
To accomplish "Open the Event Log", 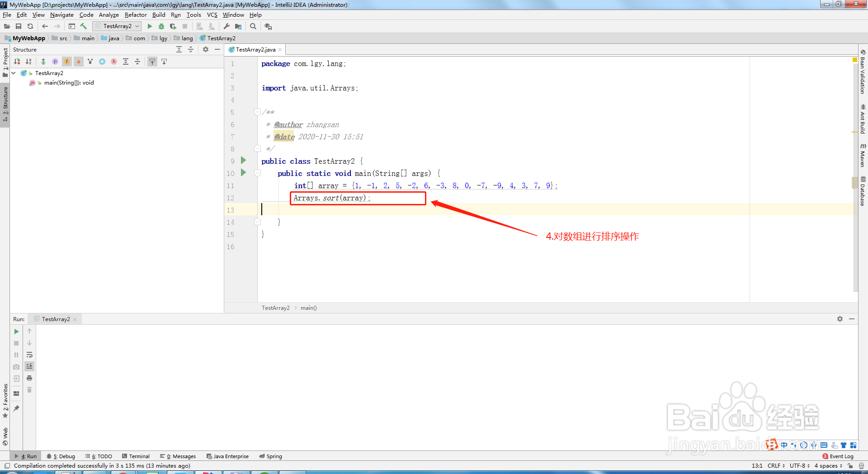I will 838,456.
